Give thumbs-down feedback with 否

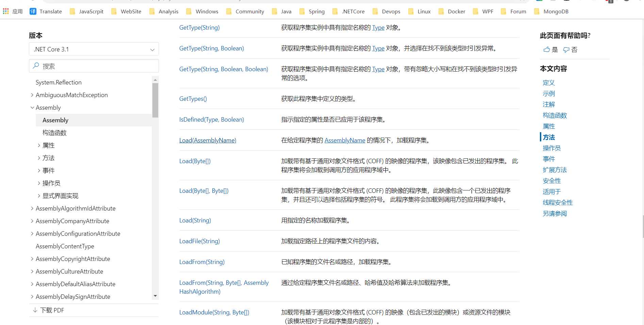(x=571, y=49)
